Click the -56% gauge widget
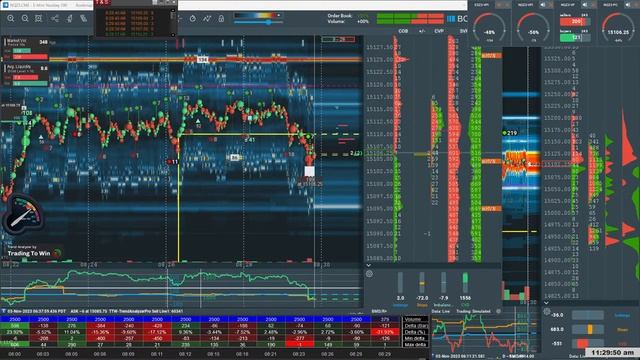640x360 pixels. pos(533,28)
